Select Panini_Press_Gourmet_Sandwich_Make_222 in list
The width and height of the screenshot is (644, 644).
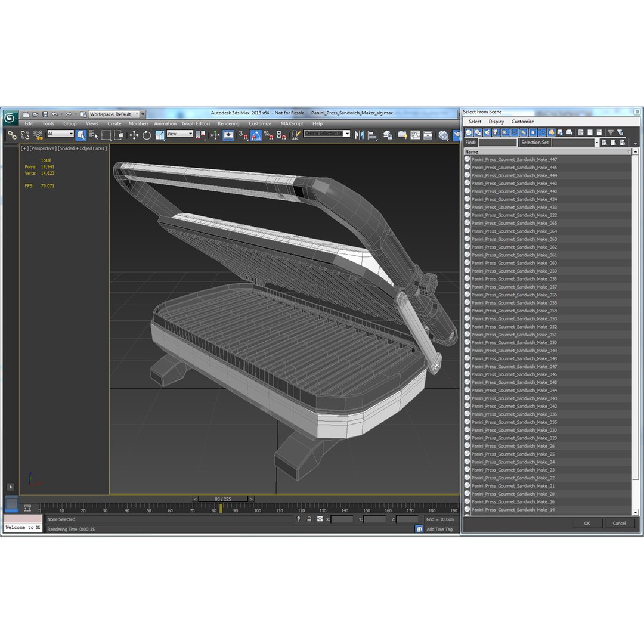[x=514, y=215]
